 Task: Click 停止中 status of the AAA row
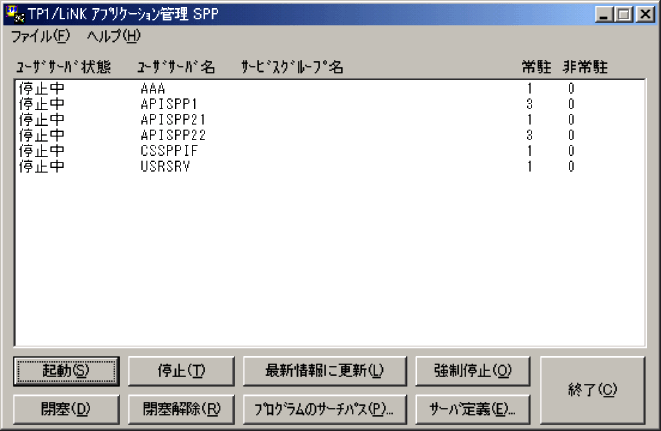click(41, 89)
